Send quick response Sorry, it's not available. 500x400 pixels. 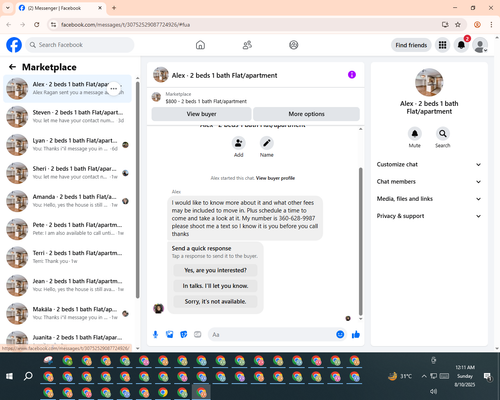coord(215,302)
